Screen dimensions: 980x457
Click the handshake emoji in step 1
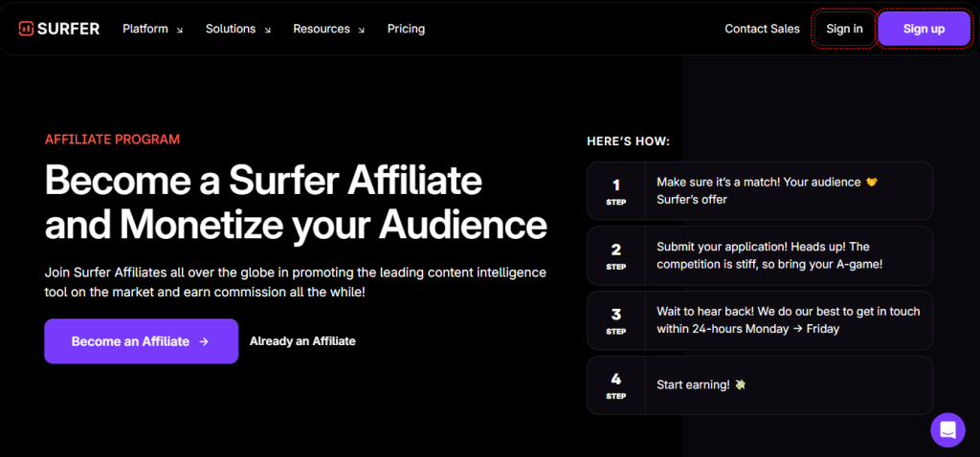point(872,183)
